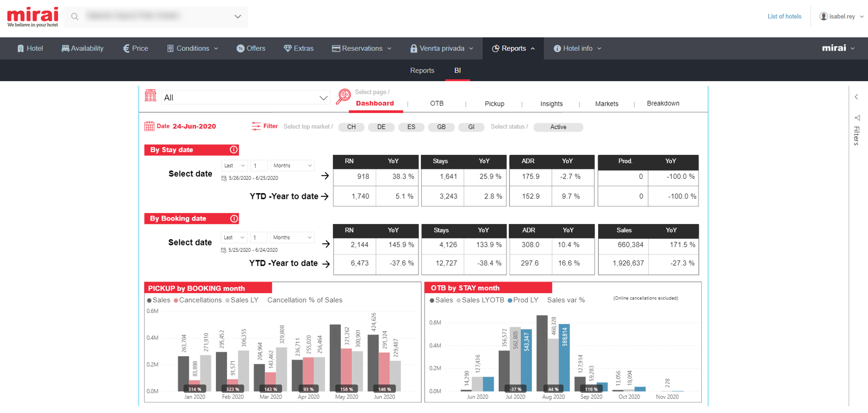The image size is (868, 413).
Task: Open Last dropdown in By Stay date
Action: coord(234,165)
